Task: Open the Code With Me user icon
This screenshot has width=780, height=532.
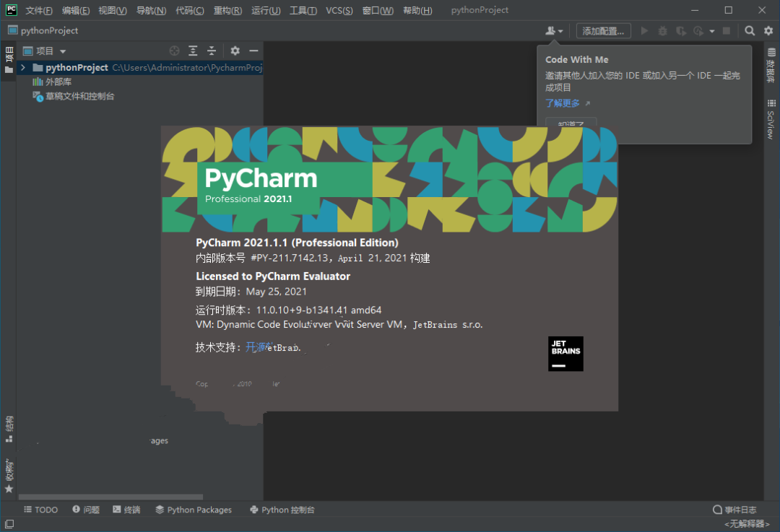Action: pyautogui.click(x=550, y=31)
